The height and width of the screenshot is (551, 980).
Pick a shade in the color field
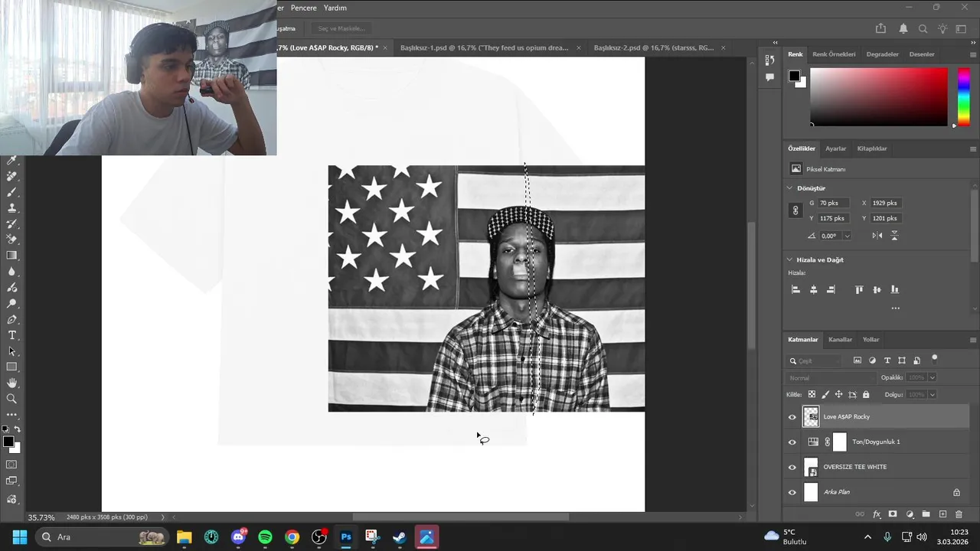coord(878,96)
